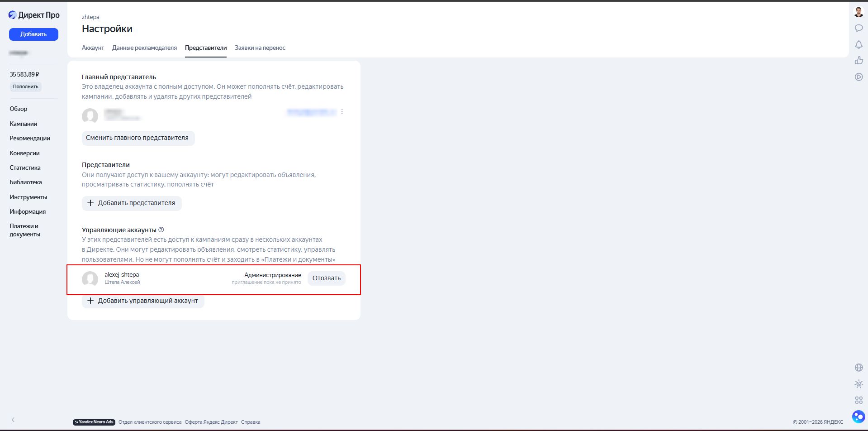Image resolution: width=868 pixels, height=431 pixels.
Task: Click the balance 35 583,89 ₽
Action: [x=24, y=74]
